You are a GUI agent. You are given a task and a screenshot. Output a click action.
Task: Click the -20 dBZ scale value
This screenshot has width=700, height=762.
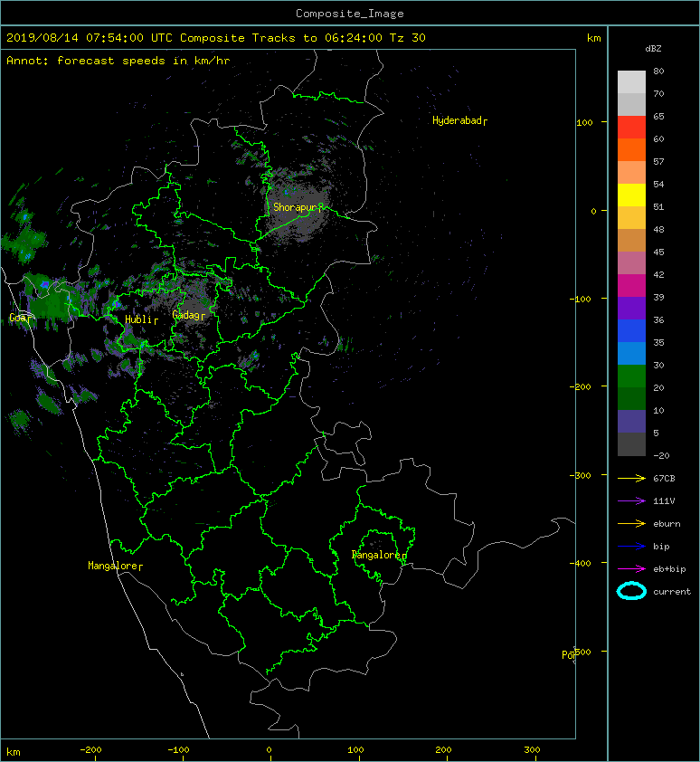[661, 456]
